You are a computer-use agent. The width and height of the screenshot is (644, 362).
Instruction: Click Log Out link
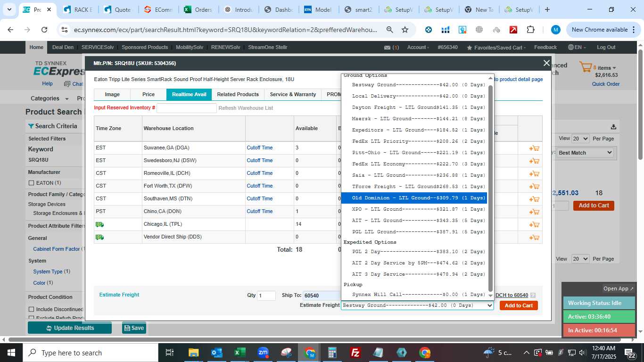(x=606, y=48)
